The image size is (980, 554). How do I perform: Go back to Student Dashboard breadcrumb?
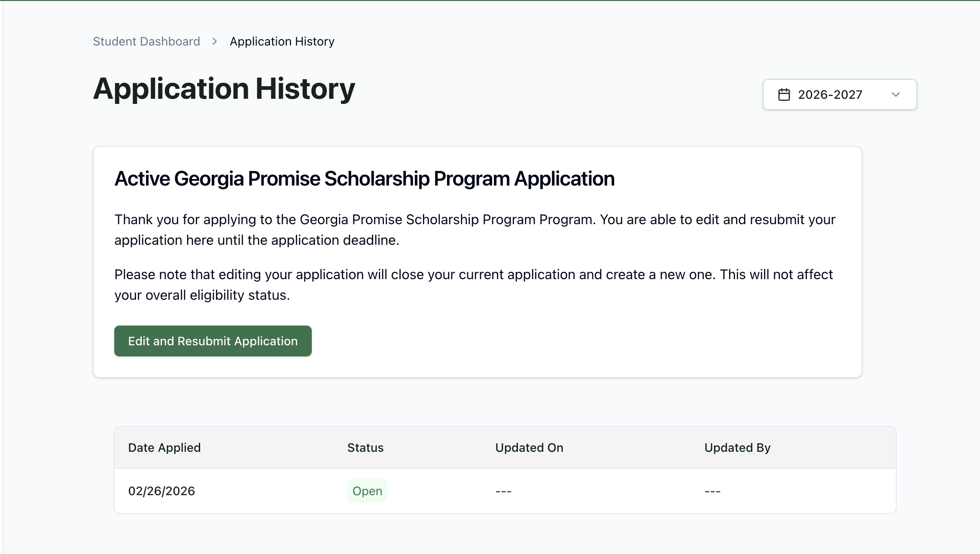[x=146, y=41]
